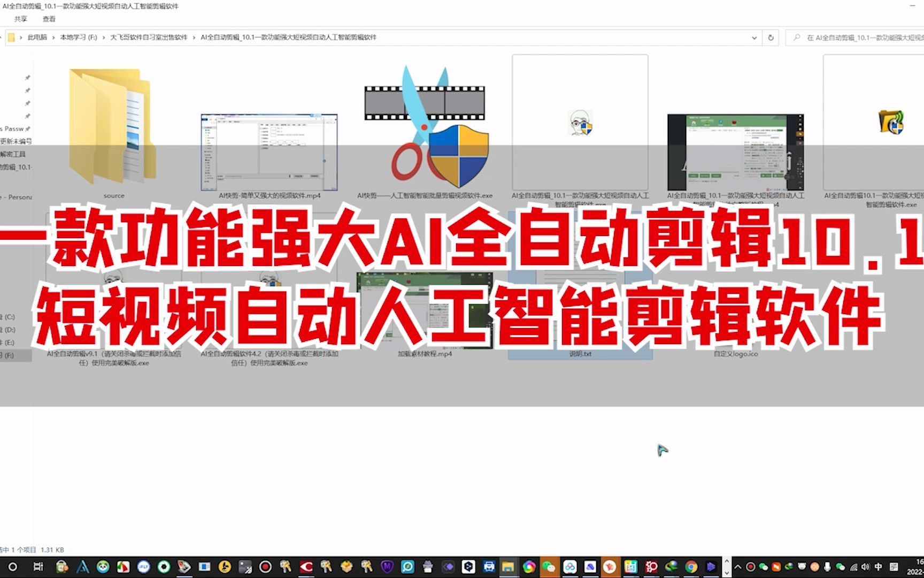Switch the 中 input language indicator

(879, 567)
